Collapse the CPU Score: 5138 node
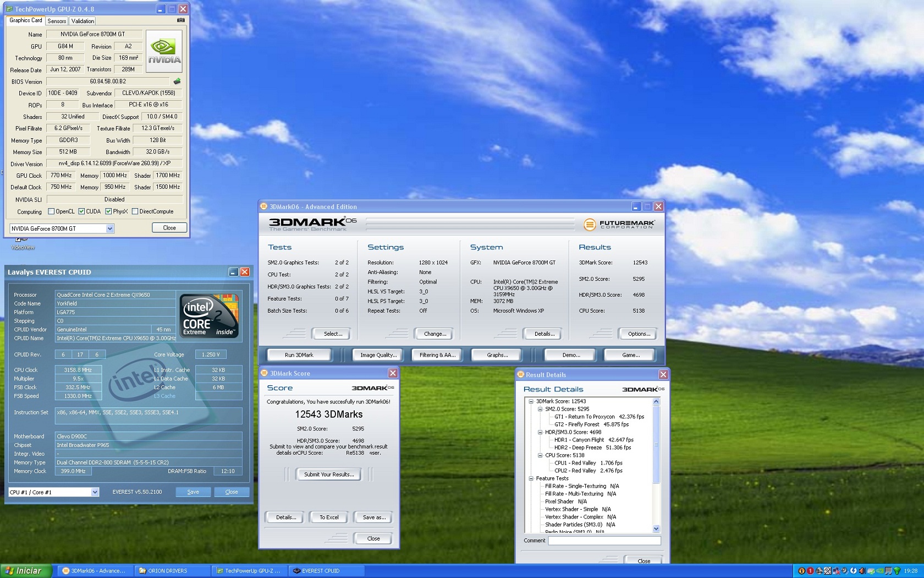924x578 pixels. [540, 455]
